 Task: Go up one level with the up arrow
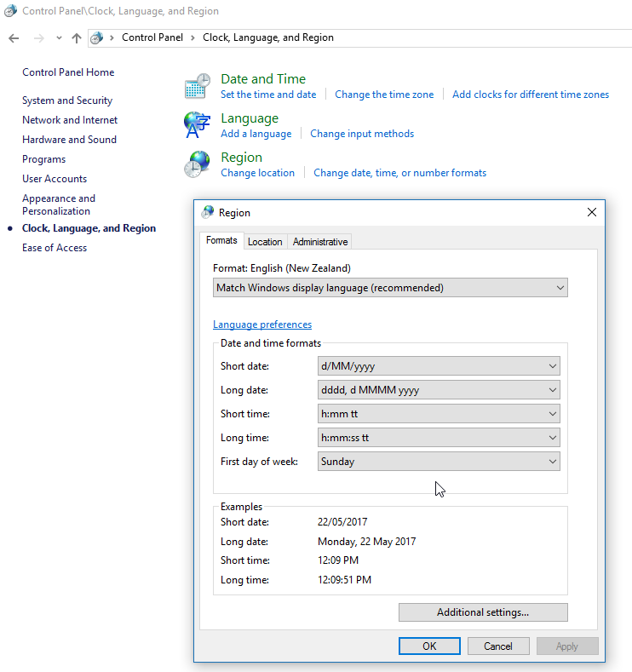point(77,38)
